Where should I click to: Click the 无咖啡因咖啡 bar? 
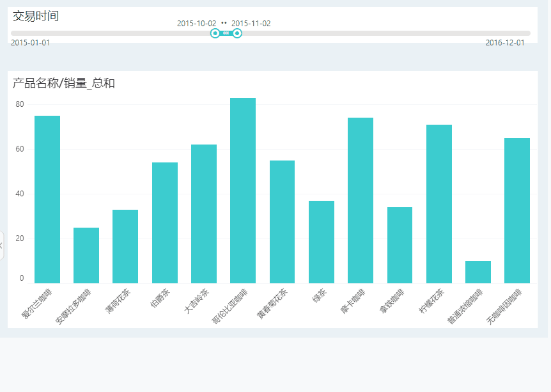pos(517,210)
